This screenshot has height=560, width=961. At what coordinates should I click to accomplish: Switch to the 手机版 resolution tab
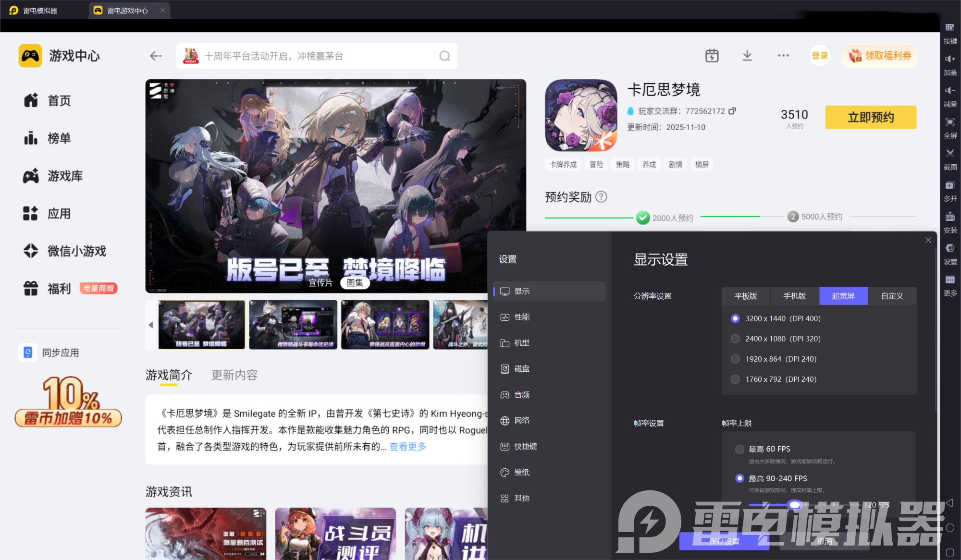click(x=794, y=296)
